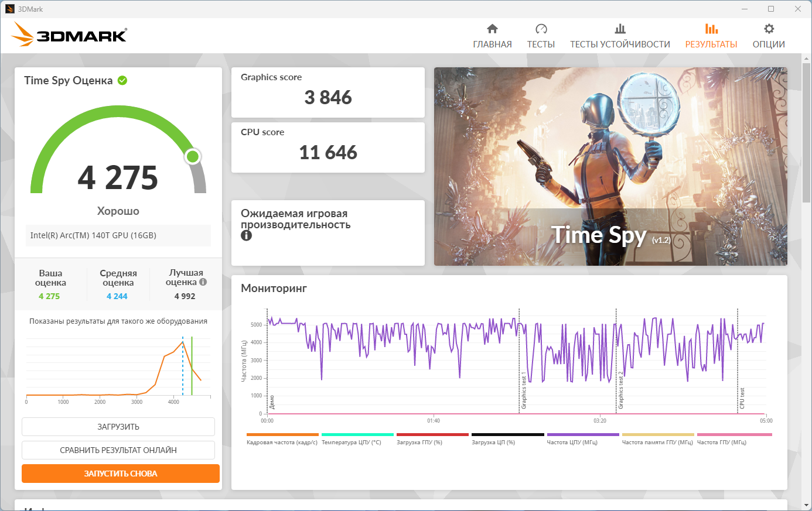Click the yellow Частота памяти ГПУ swatch
The width and height of the screenshot is (812, 511).
click(x=658, y=435)
